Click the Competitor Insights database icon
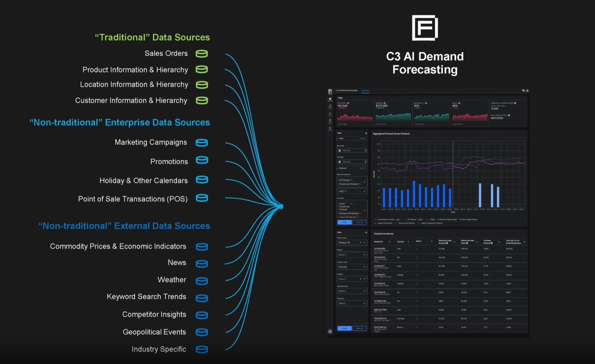This screenshot has height=364, width=595. [x=202, y=315]
